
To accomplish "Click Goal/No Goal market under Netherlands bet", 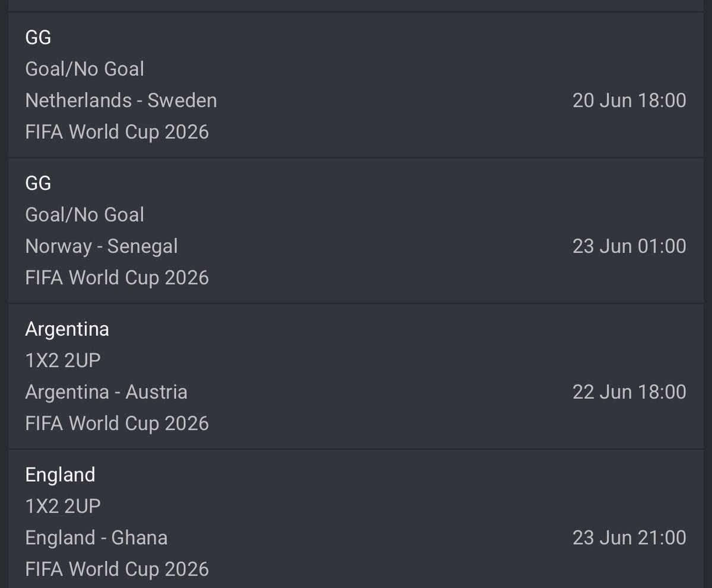I will point(85,69).
